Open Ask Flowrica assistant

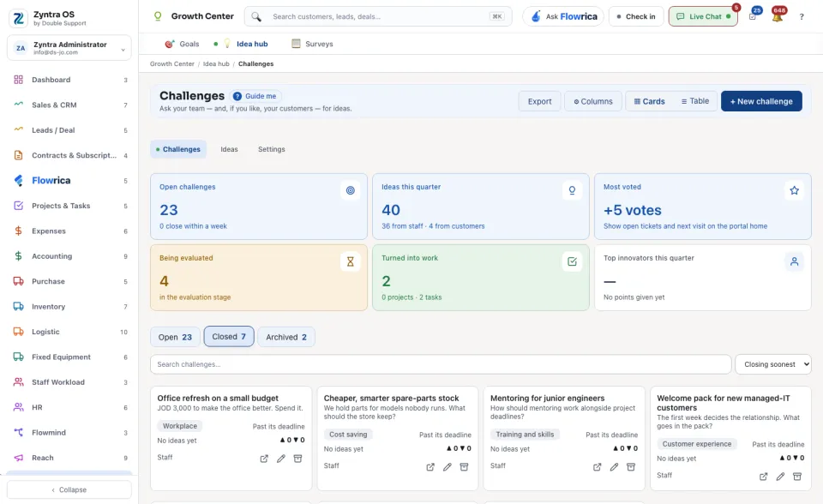tap(563, 16)
